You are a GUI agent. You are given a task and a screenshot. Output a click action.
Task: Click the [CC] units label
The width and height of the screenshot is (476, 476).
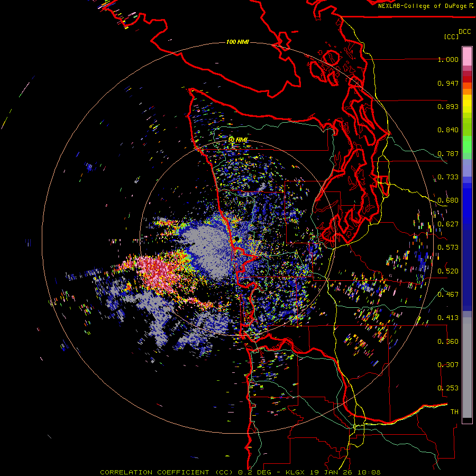click(451, 36)
